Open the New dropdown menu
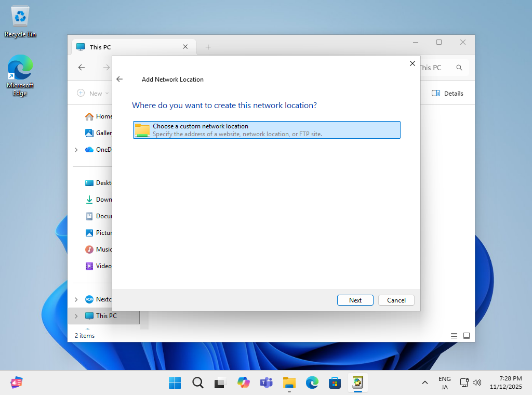This screenshot has width=532, height=395. (x=94, y=93)
